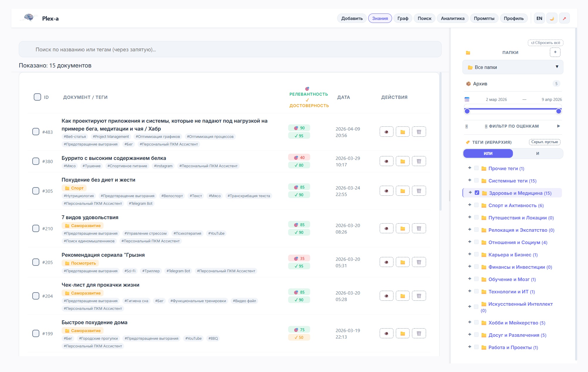Click the Скрыть пустые button
588x372 pixels.
coord(544,142)
